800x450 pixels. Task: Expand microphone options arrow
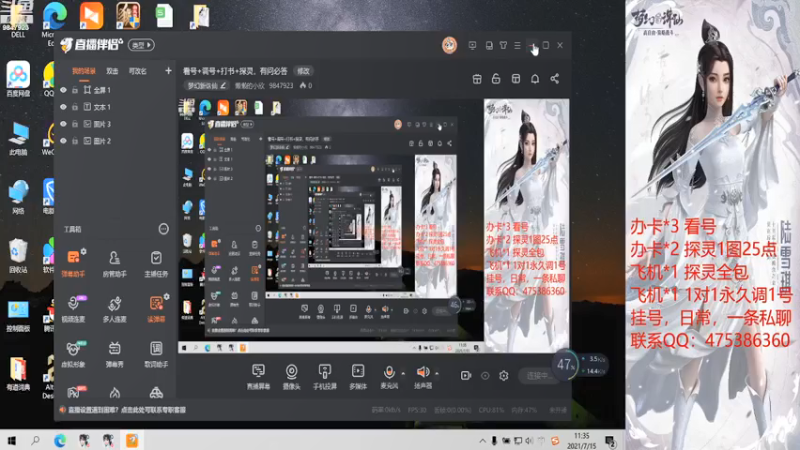point(403,373)
